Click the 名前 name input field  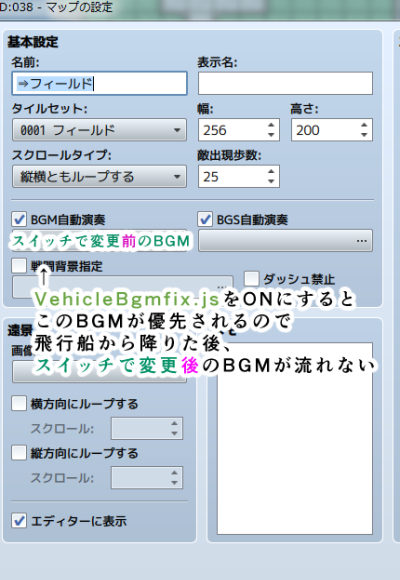point(100,83)
